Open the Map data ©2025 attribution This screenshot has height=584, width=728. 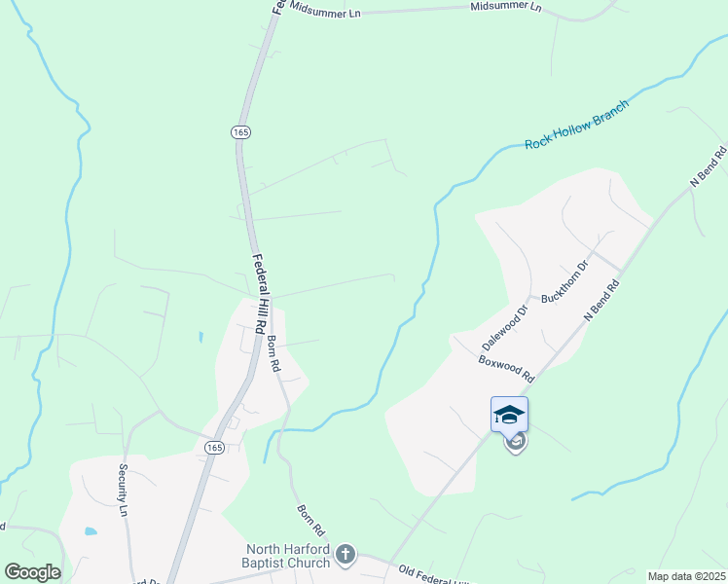click(687, 576)
